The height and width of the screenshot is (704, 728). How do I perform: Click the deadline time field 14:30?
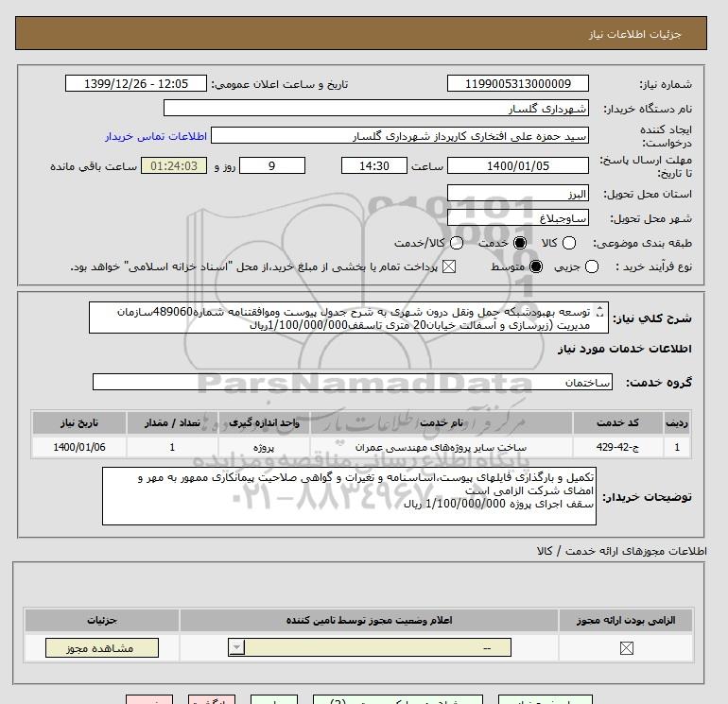[x=374, y=165]
